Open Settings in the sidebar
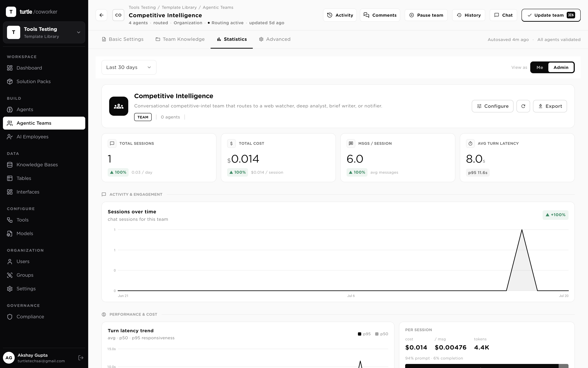This screenshot has width=588, height=368. (44, 289)
